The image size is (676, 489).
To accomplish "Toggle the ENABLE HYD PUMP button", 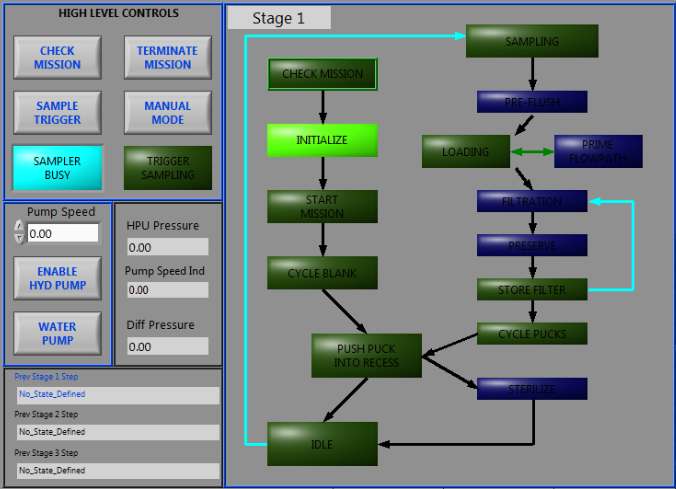I will (x=57, y=278).
